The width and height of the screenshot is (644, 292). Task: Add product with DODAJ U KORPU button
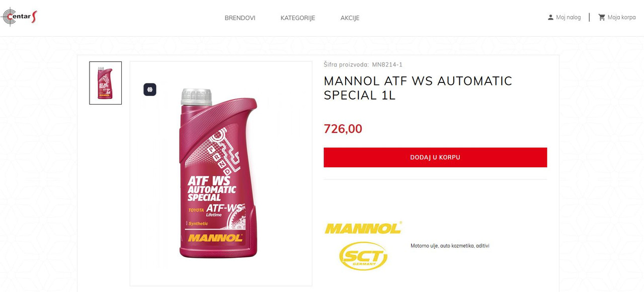tap(435, 157)
